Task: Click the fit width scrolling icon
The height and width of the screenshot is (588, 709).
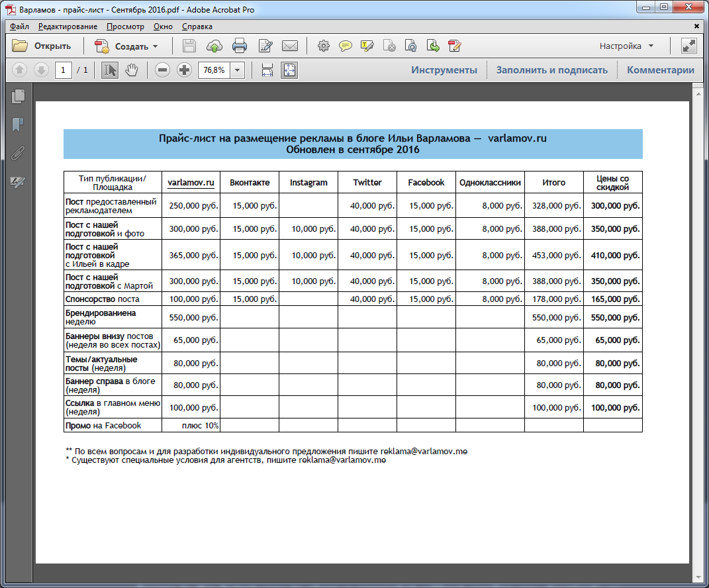Action: click(x=267, y=70)
